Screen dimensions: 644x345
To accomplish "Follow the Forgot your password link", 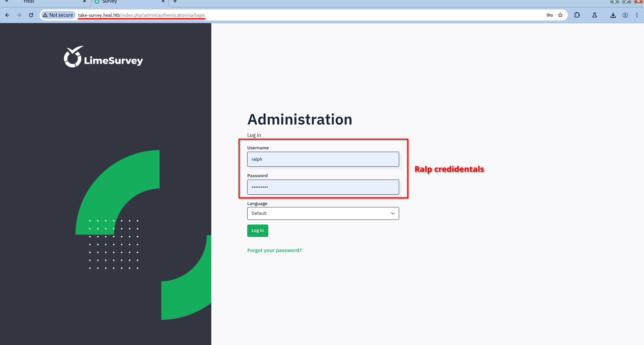I will 274,250.
